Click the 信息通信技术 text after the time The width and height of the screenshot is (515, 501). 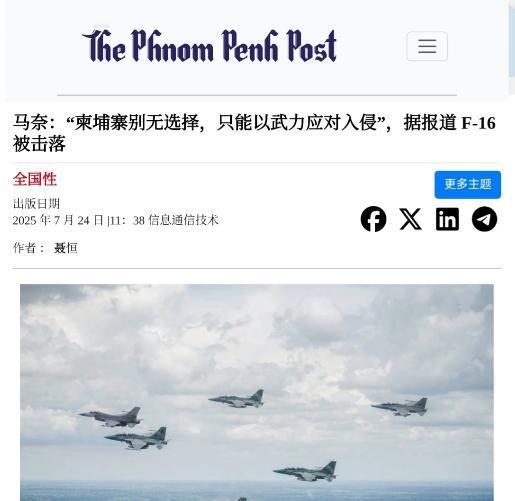[183, 220]
